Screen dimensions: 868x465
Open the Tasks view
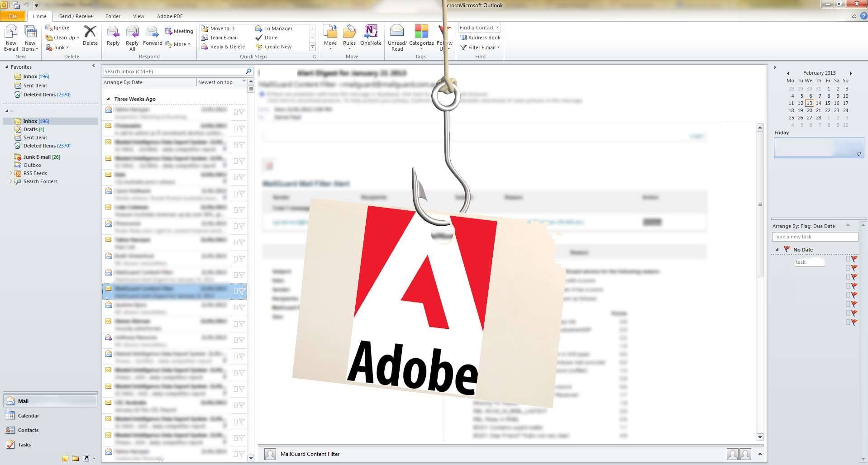[24, 445]
